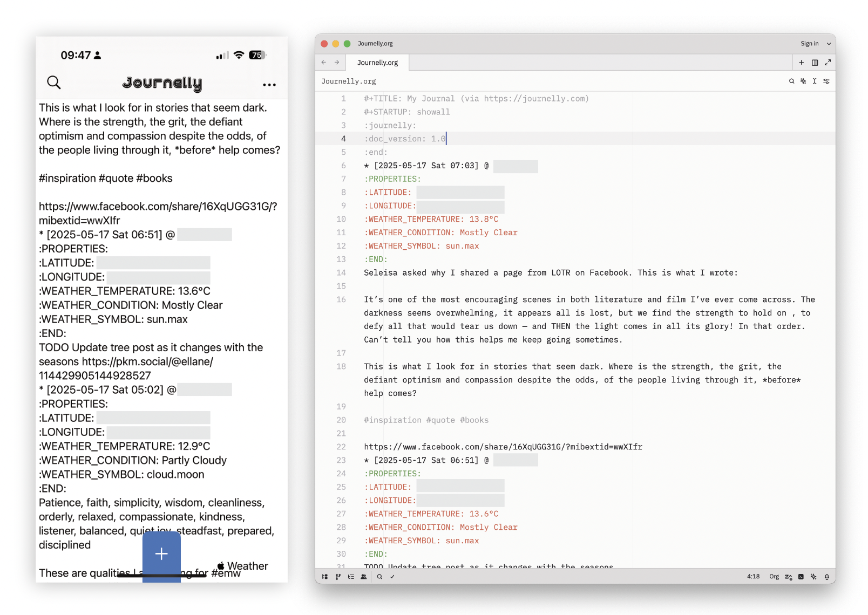Tap the Apple Weather attribution label
This screenshot has height=615, width=868.
point(242,566)
